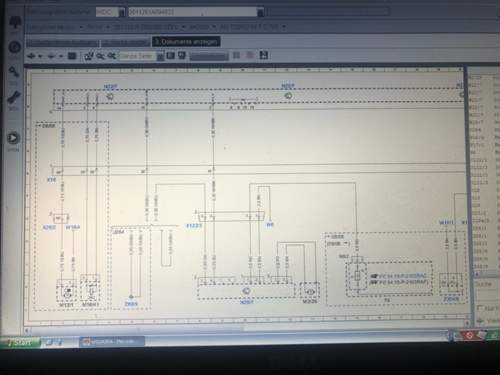
Task: Open the zoom level combo box in the toolbar
Action: (141, 56)
